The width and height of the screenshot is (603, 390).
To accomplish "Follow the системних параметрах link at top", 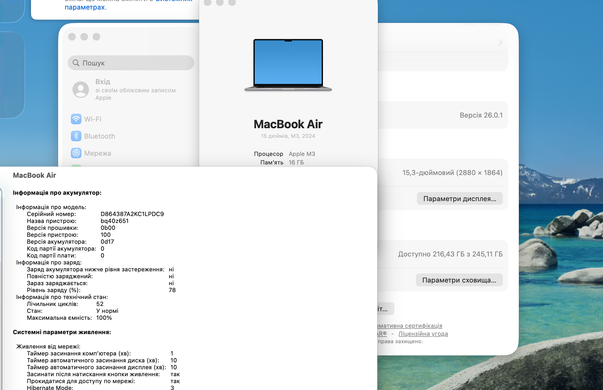I will (x=85, y=7).
